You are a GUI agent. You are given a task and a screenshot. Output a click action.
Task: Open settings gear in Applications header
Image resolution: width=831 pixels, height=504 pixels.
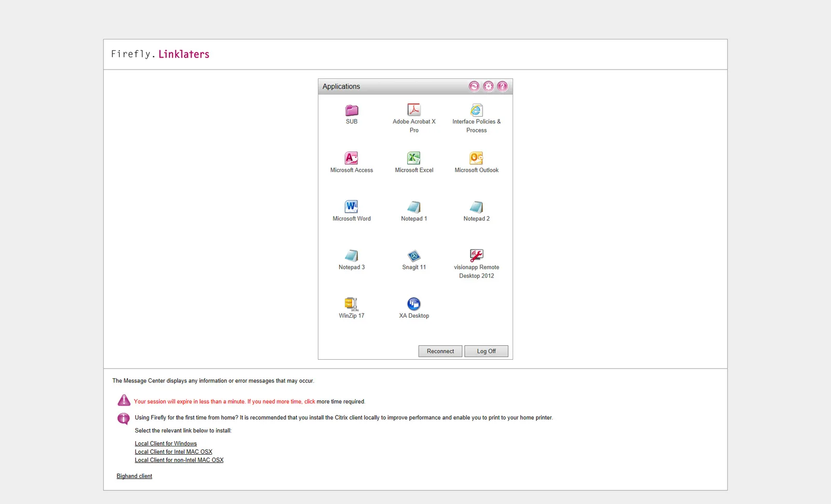click(x=488, y=86)
